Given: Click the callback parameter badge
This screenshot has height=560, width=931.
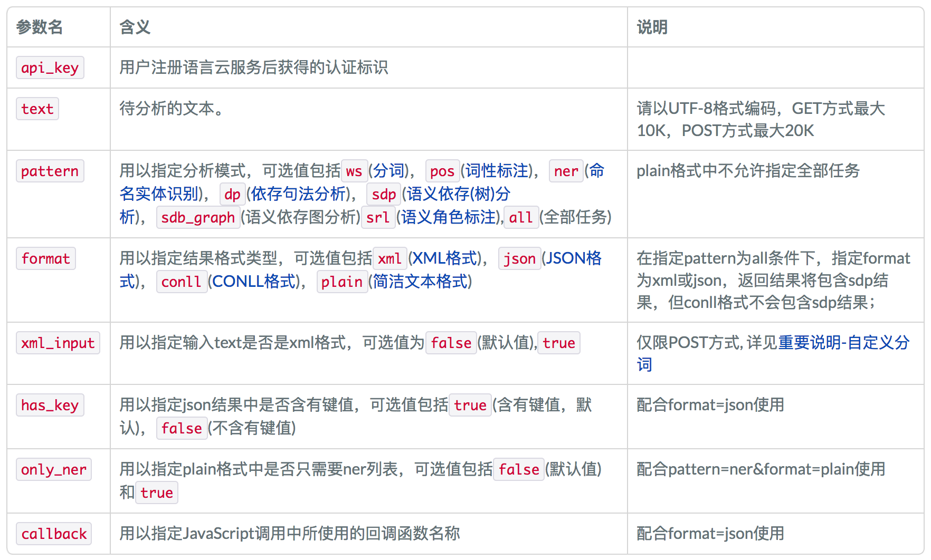Looking at the screenshot, I should click(x=53, y=534).
